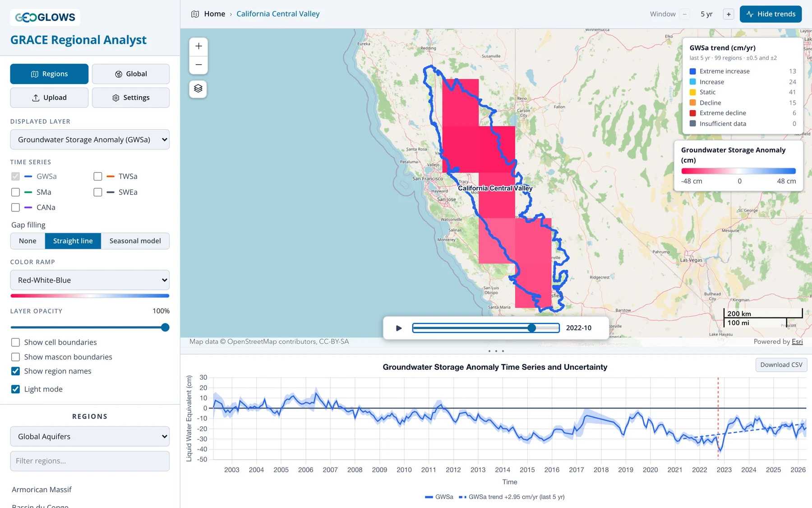Select Armorican Massif region
Viewport: 812px width, 508px height.
[x=42, y=489]
